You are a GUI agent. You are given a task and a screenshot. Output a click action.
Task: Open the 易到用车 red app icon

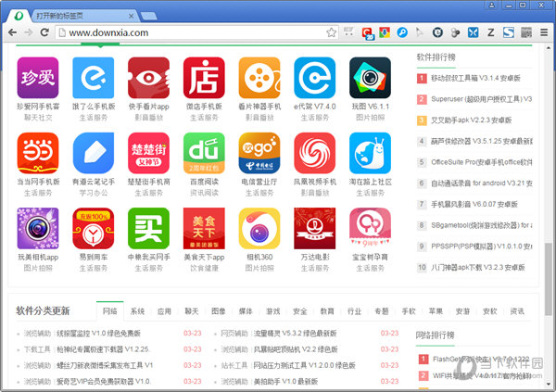click(94, 229)
